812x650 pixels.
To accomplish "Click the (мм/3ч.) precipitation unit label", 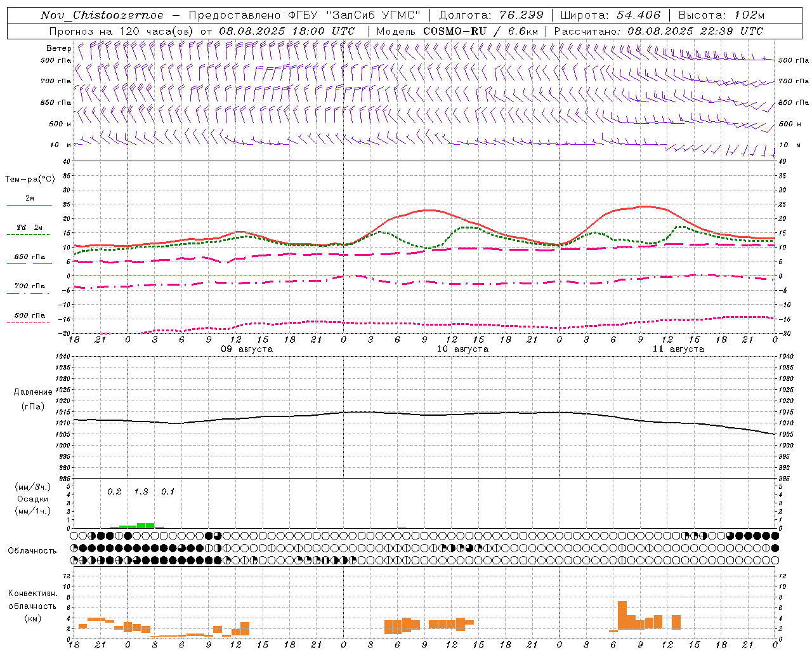I will (32, 487).
